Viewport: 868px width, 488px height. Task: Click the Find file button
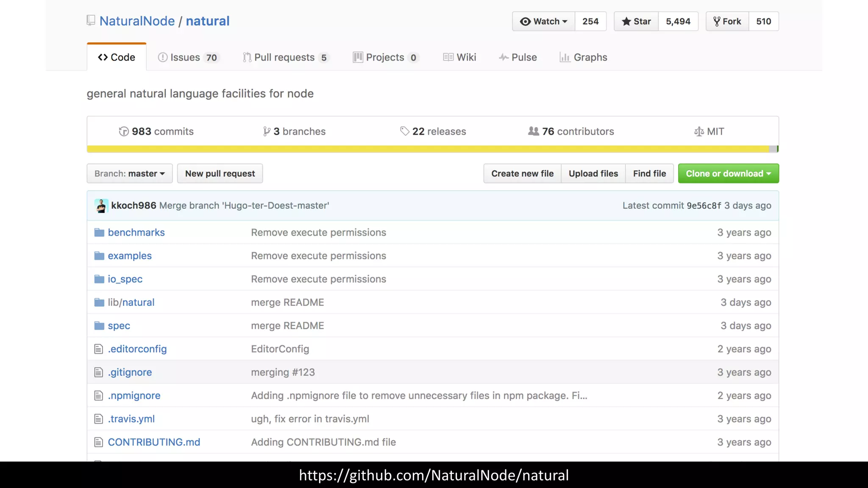coord(649,173)
